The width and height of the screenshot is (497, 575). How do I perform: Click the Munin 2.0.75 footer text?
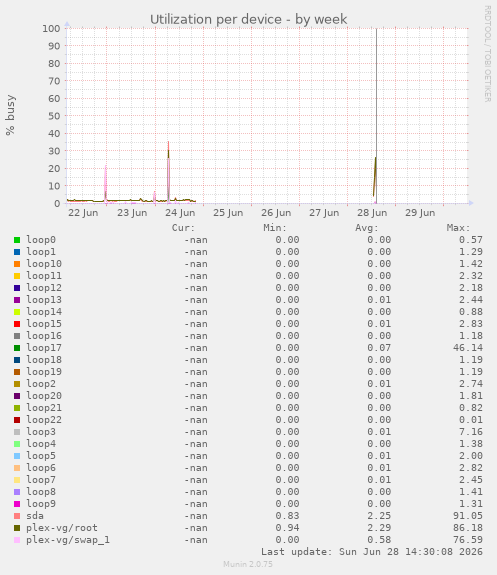[x=248, y=564]
